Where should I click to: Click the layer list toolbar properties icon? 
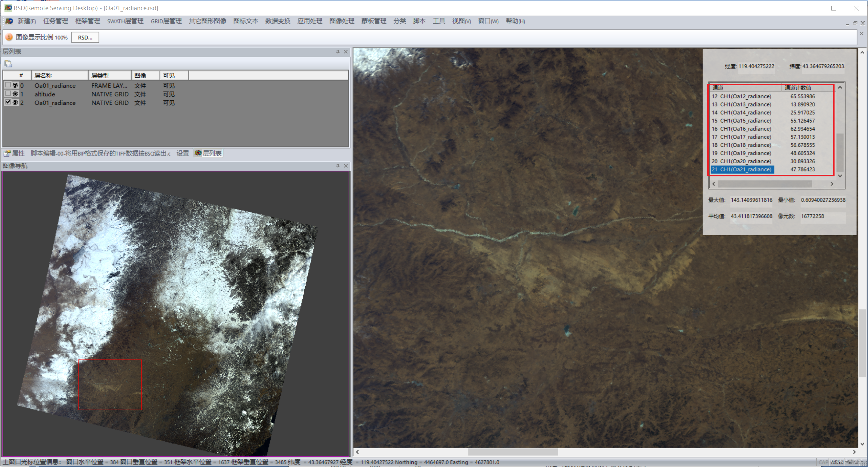coord(8,64)
